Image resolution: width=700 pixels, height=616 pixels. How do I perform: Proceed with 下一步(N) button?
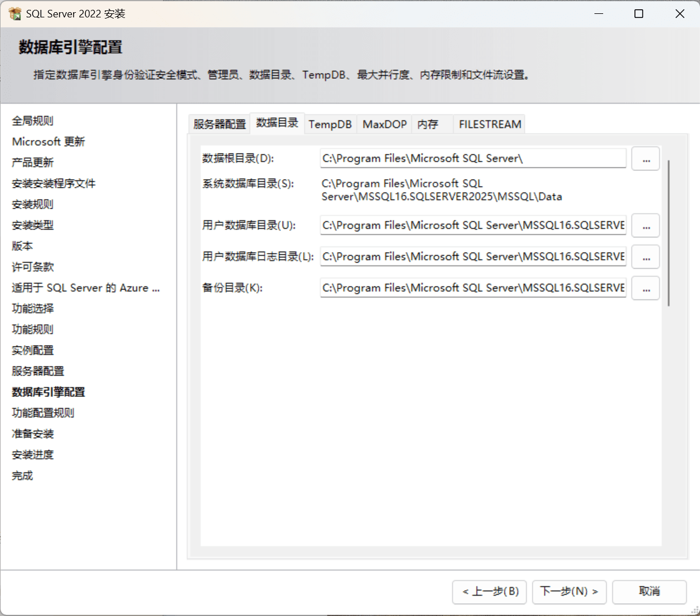tap(570, 592)
